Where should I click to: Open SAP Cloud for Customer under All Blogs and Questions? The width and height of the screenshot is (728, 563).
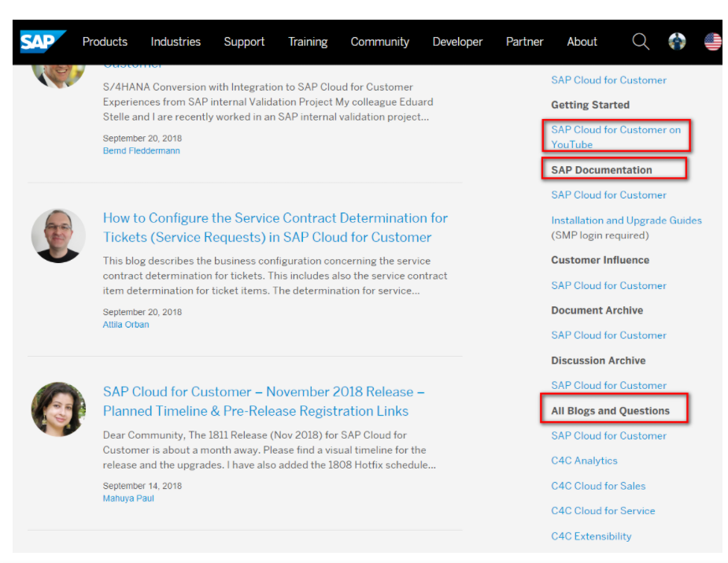click(608, 435)
